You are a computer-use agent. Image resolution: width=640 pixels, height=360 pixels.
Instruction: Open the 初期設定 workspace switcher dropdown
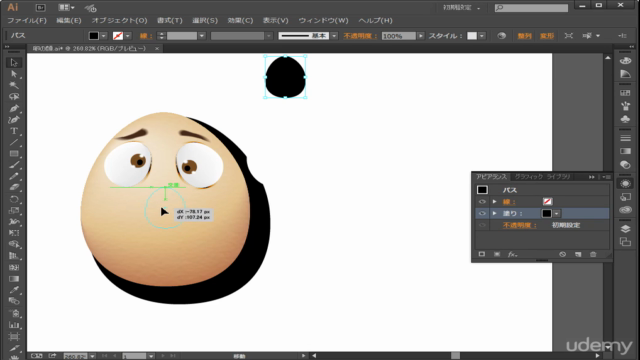(x=462, y=8)
